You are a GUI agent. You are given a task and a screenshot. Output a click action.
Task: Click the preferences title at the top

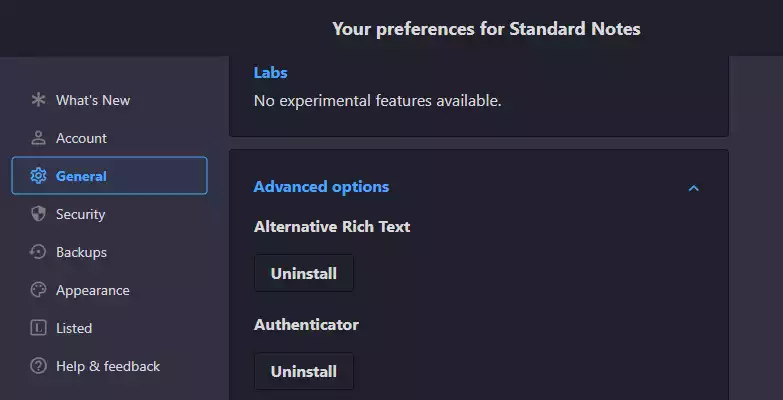(486, 28)
